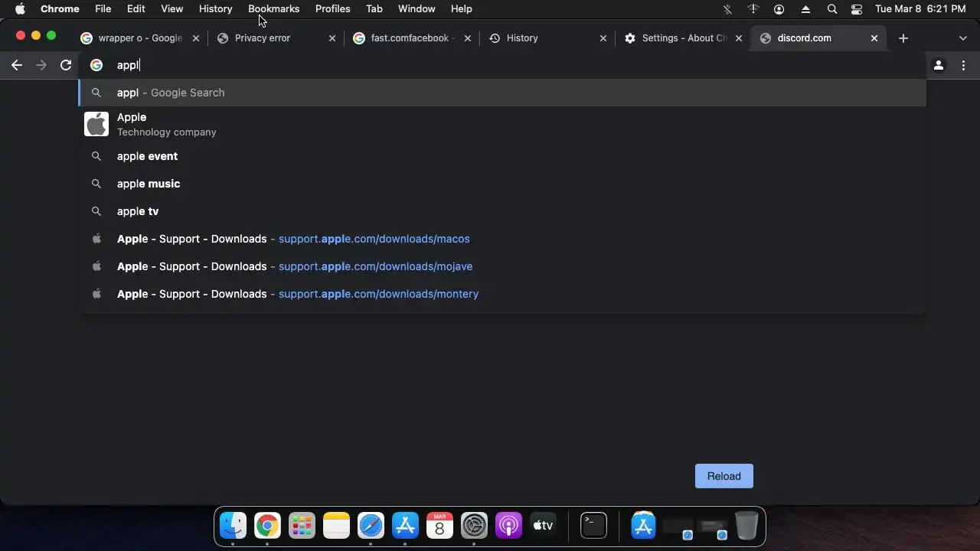Click the blue Reload button

click(x=724, y=476)
